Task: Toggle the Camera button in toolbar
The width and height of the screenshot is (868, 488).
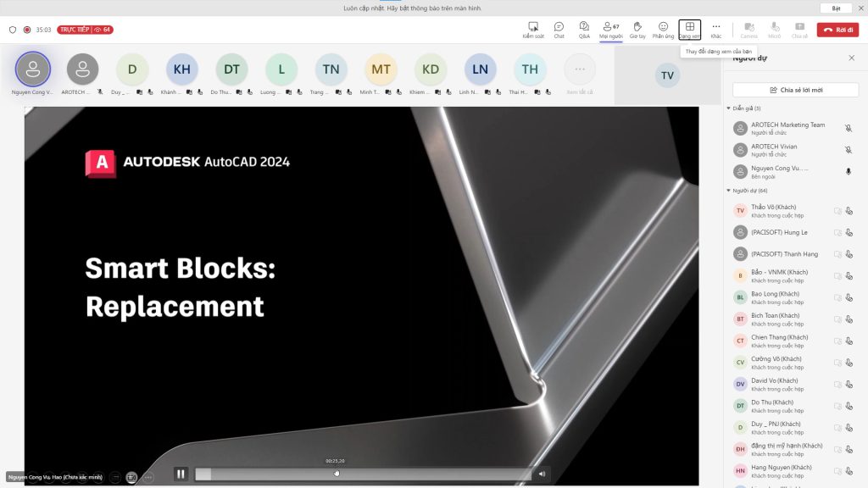Action: (749, 30)
